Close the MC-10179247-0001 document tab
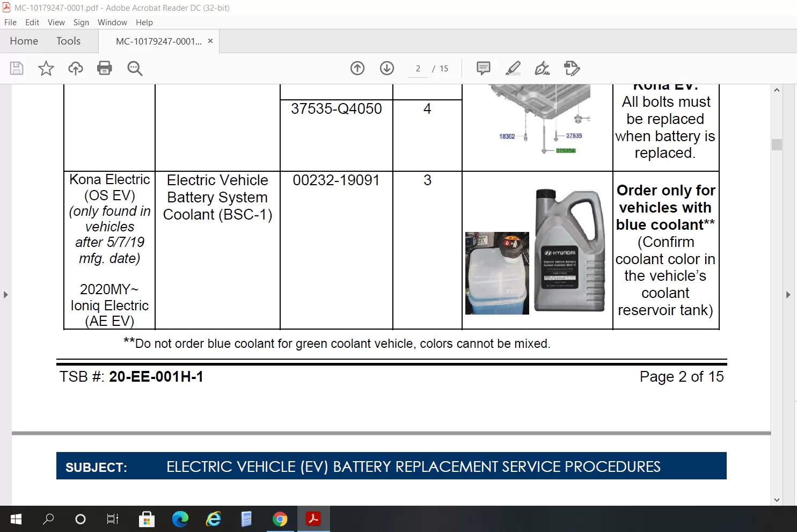The image size is (797, 532). (210, 41)
